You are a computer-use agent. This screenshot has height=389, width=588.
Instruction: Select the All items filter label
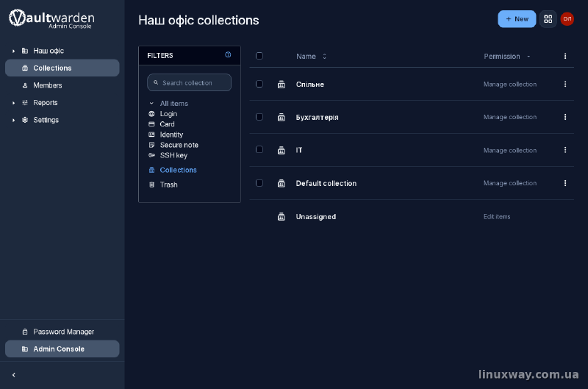[x=174, y=104]
